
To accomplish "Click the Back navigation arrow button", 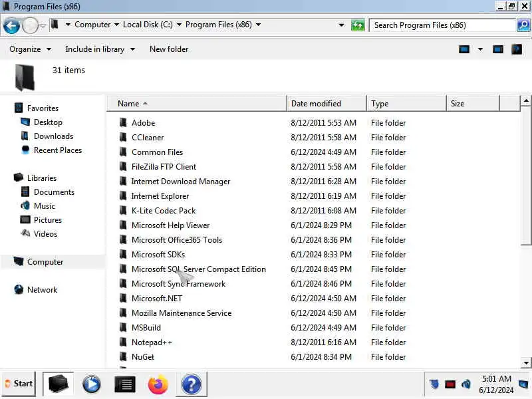I will click(x=11, y=25).
